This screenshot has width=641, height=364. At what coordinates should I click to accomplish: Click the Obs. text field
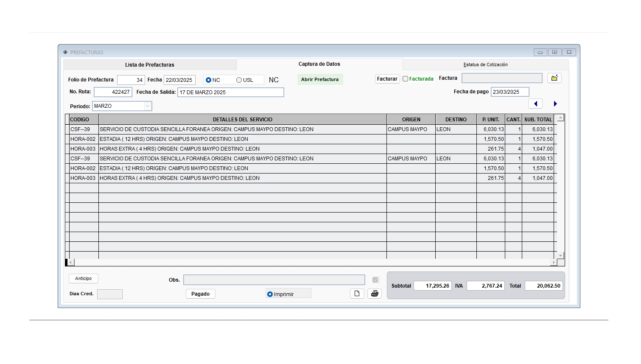274,280
